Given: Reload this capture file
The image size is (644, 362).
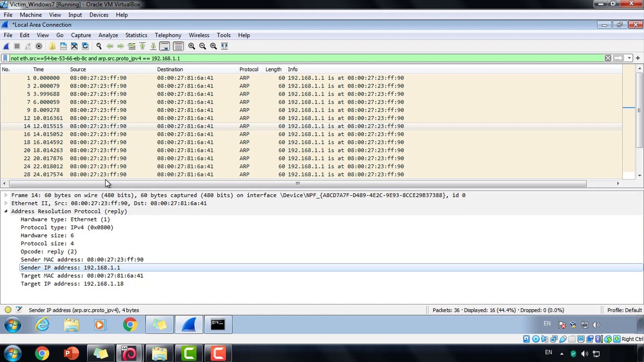Looking at the screenshot, I should 85,46.
